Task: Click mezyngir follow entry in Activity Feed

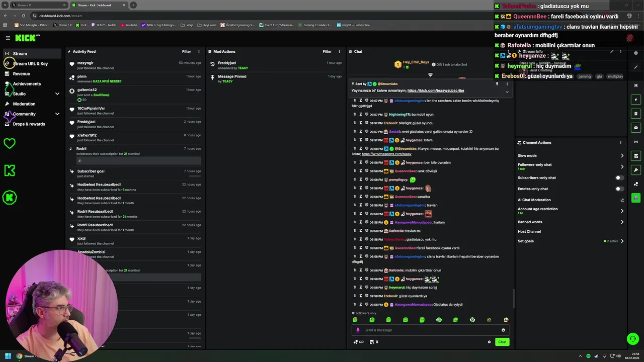Action: (x=136, y=65)
